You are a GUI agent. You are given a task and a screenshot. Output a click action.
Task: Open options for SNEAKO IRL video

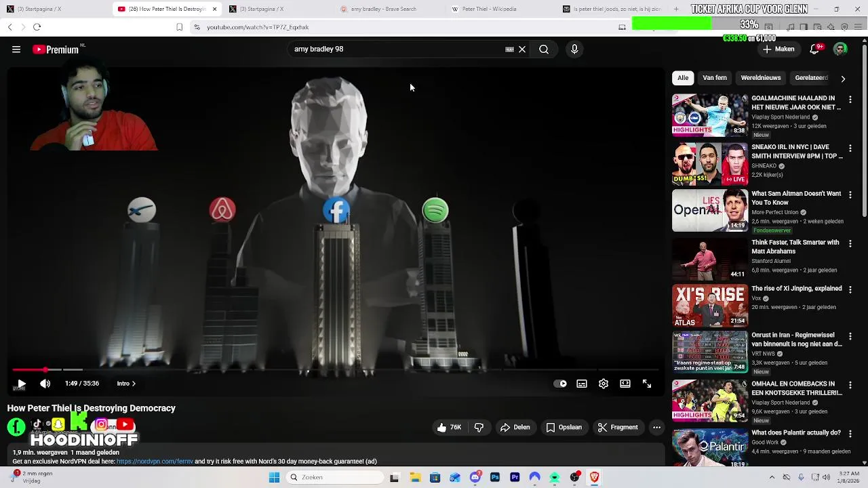[850, 148]
